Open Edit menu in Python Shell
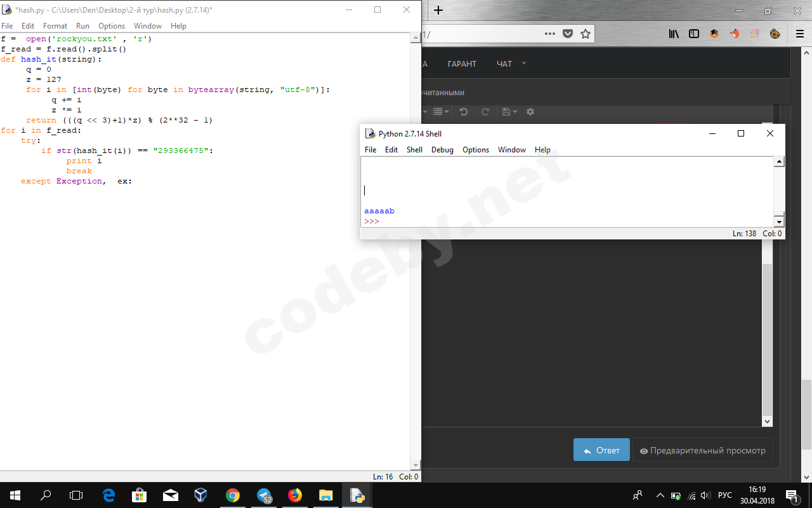The width and height of the screenshot is (812, 508). point(391,150)
